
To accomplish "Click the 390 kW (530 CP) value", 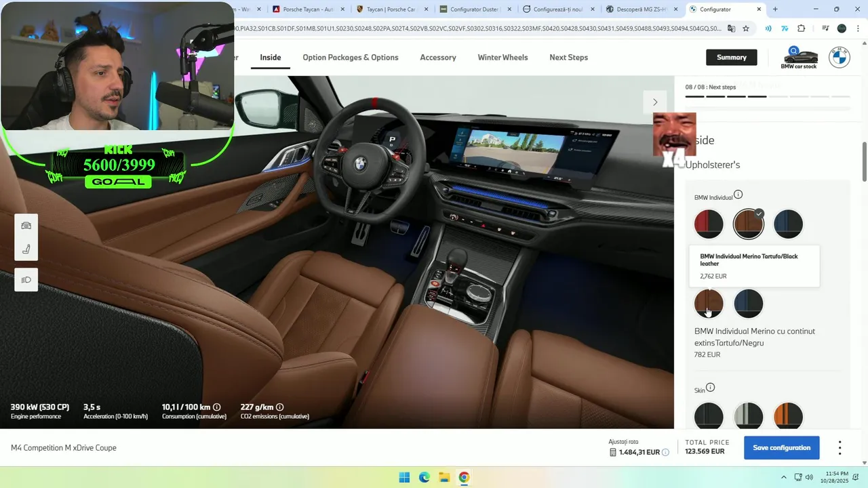I will tap(40, 407).
